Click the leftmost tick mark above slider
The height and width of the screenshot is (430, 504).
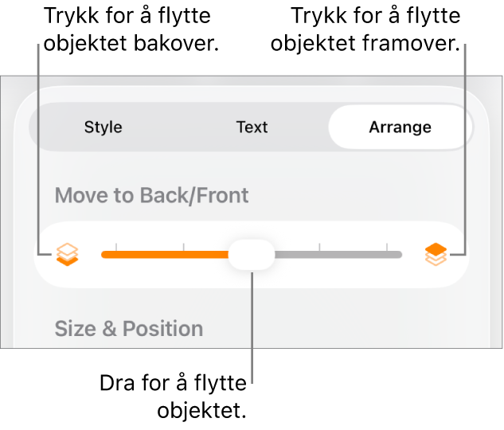[116, 247]
